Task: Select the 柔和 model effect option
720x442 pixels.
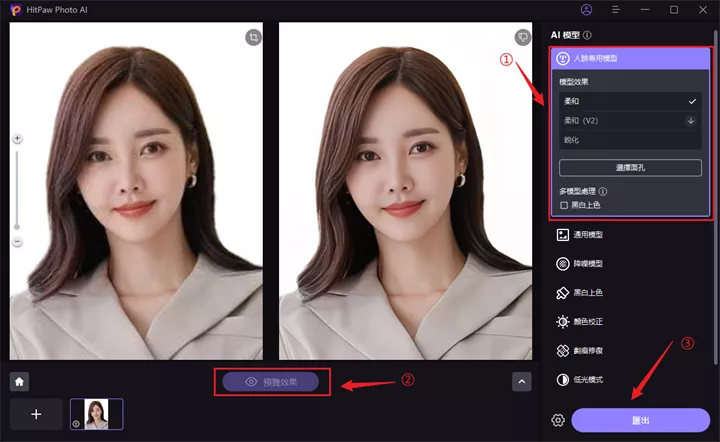Action: (x=630, y=102)
